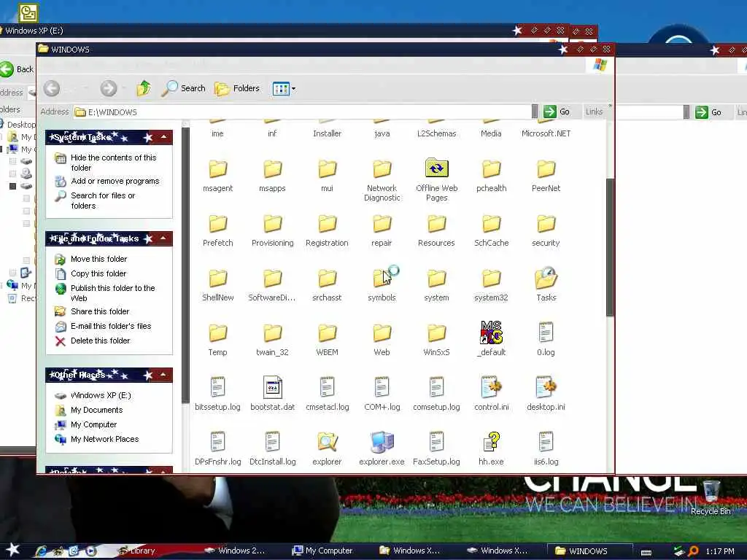
Task: Click the grayed Back arrow in WINDOWS window
Action: [52, 88]
